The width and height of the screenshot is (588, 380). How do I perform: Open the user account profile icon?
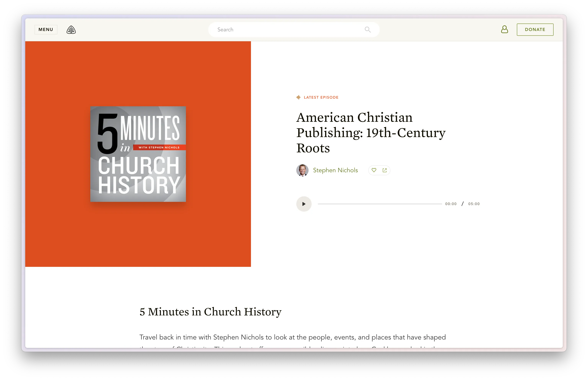tap(504, 29)
